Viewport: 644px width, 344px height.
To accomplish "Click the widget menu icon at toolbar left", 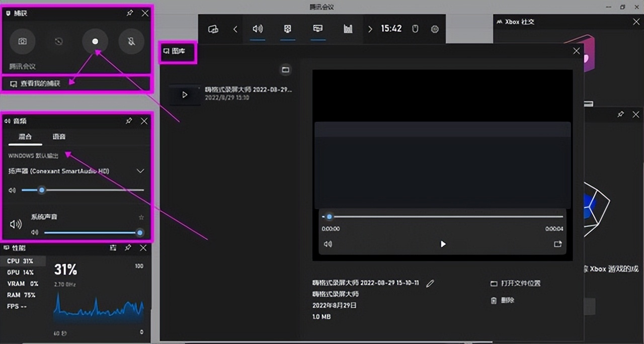I will (213, 29).
